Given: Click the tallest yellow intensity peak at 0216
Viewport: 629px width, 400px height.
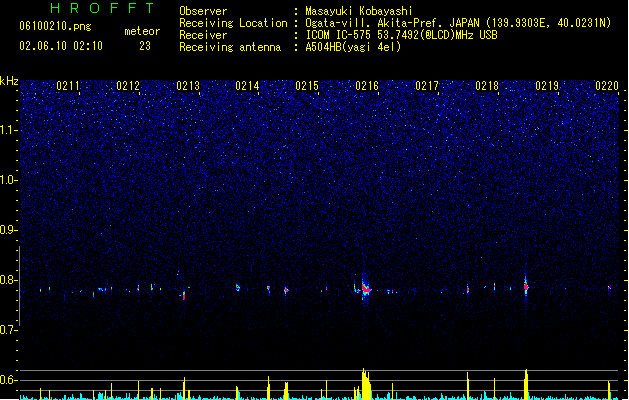Looking at the screenshot, I should point(365,384).
